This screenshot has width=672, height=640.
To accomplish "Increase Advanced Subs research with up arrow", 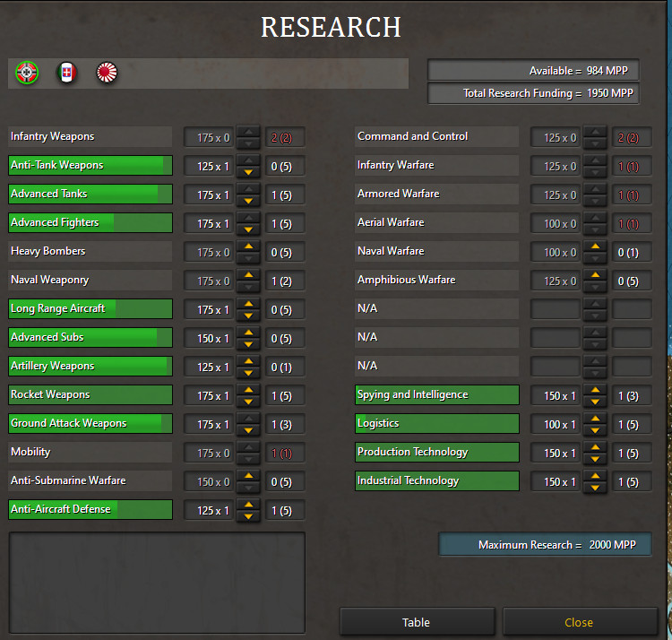I will (248, 333).
